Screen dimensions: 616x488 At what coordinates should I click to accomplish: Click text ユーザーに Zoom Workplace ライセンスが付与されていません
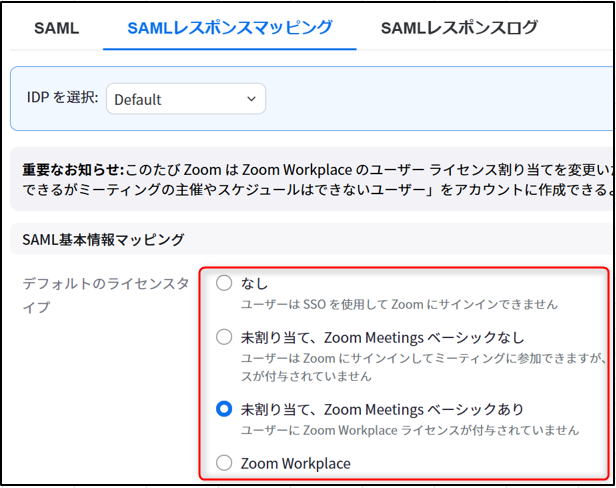click(x=410, y=430)
